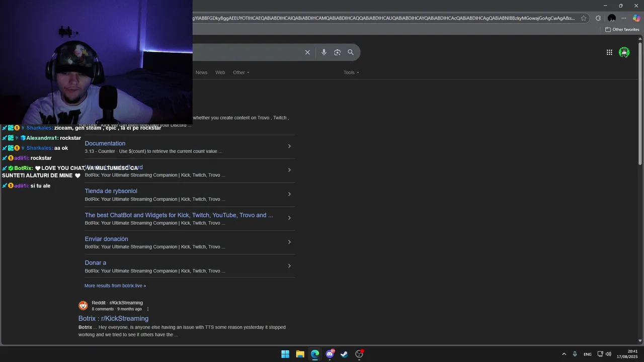Click the Edge icon in taskbar
The height and width of the screenshot is (362, 644).
click(315, 354)
